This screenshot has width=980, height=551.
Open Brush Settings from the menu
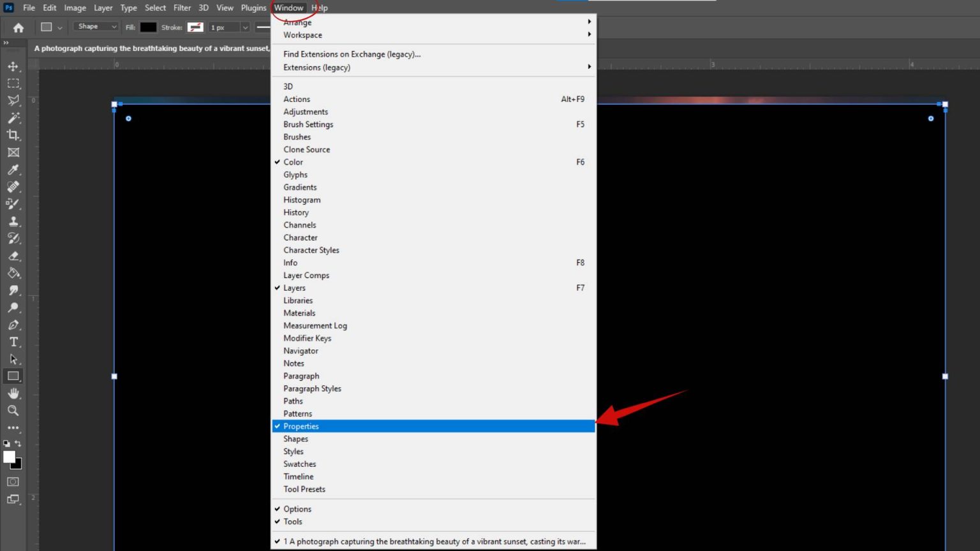pyautogui.click(x=308, y=124)
